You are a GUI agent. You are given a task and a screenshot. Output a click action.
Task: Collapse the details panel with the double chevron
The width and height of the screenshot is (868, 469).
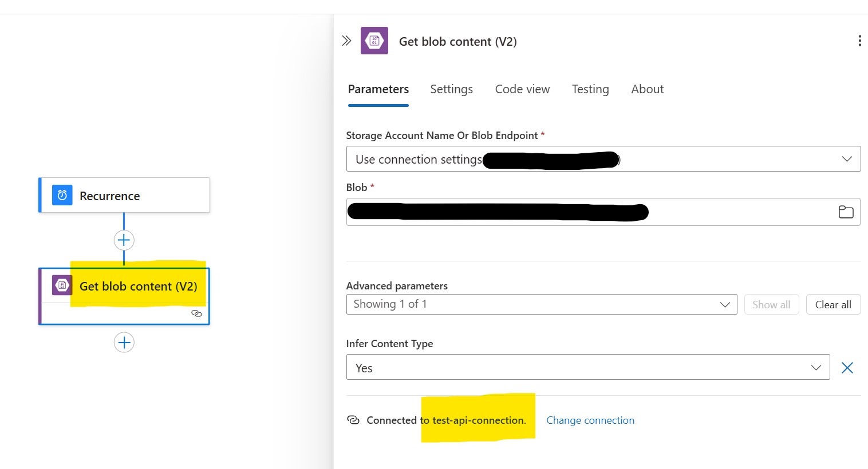pyautogui.click(x=346, y=41)
